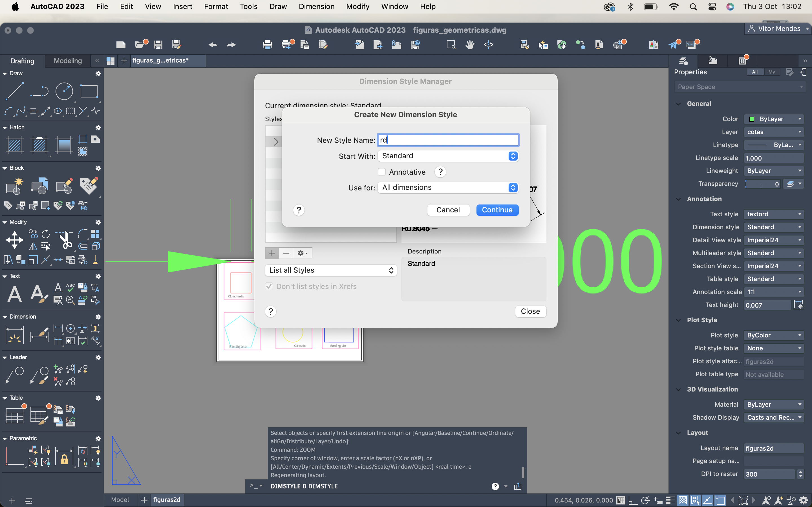Switch to the Modeling workspace tab

tap(67, 61)
